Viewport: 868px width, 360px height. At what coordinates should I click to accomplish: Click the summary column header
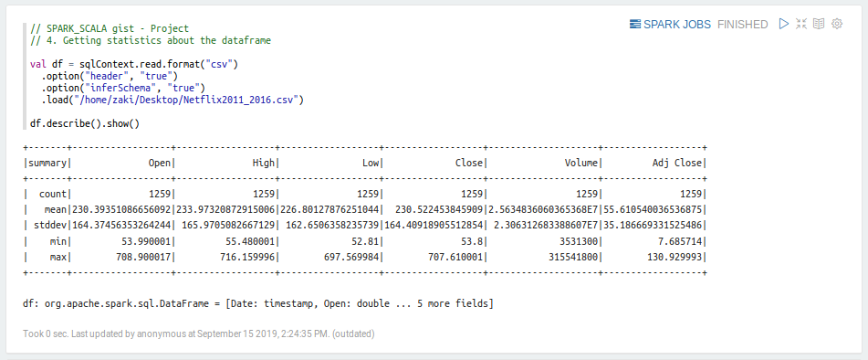[x=47, y=163]
